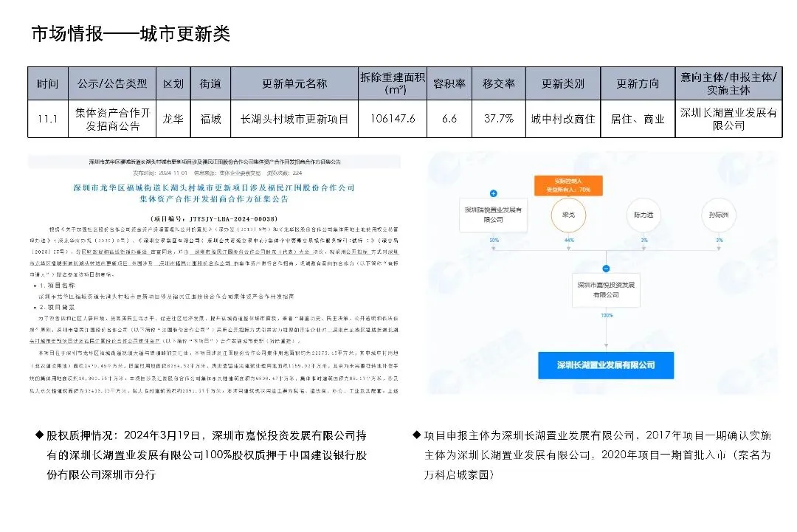Click the 100% share label in diagram

coord(607,315)
